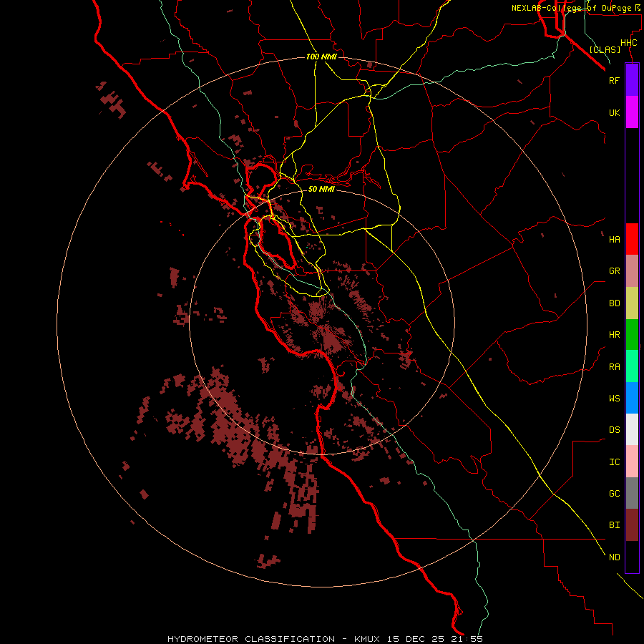Click the RF purple legend swatch

[x=632, y=80]
